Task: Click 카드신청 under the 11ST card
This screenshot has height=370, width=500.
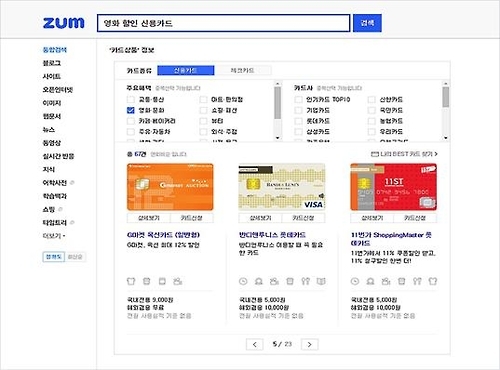Action: [415, 218]
